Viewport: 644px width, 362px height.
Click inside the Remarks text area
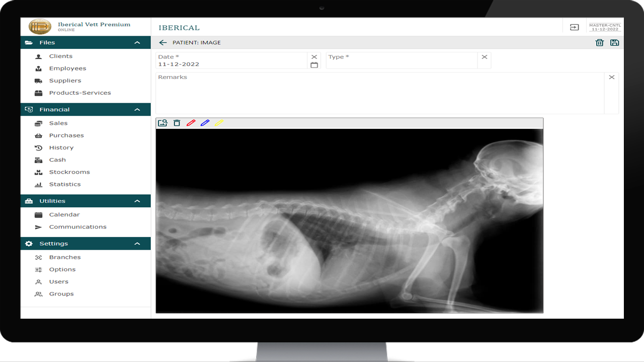coord(380,93)
